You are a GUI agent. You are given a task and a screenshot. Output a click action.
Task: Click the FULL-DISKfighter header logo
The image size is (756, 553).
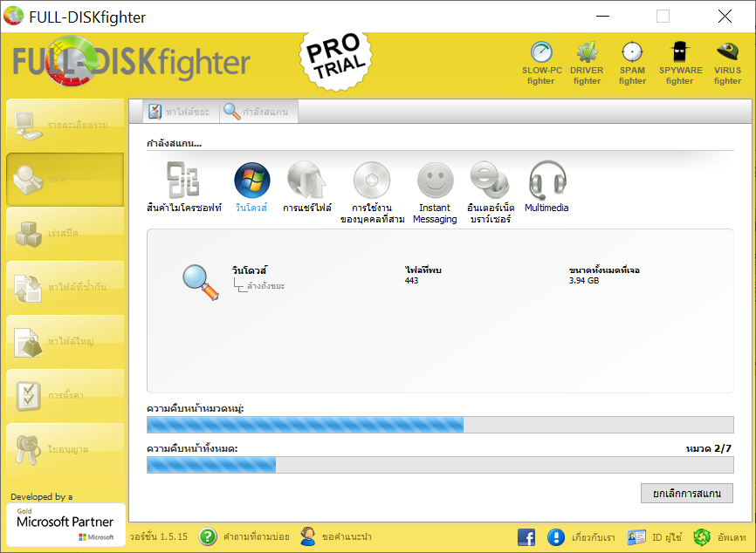(131, 62)
